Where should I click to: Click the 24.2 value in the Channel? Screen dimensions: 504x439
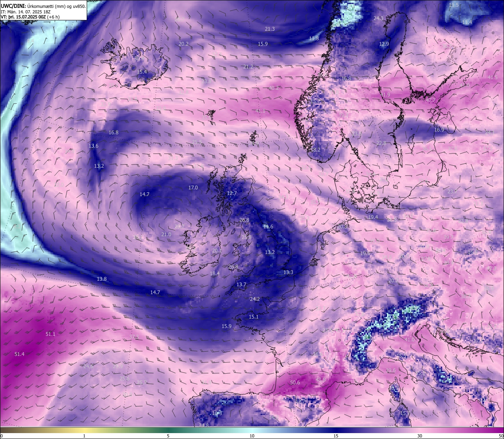[x=255, y=299]
